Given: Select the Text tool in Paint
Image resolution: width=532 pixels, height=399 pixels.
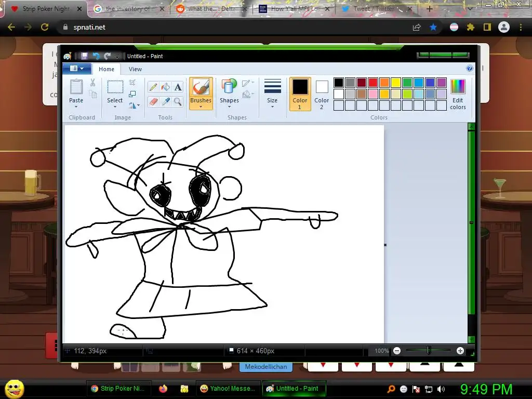Looking at the screenshot, I should (178, 87).
